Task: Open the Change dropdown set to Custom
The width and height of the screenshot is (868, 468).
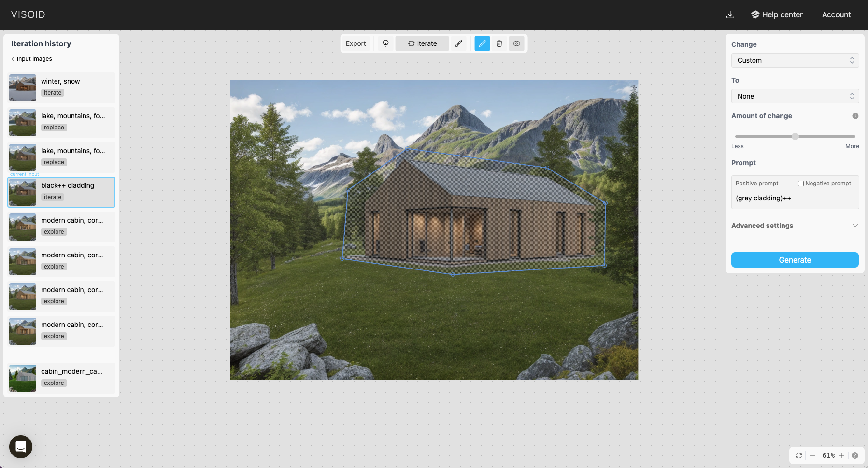Action: [x=795, y=60]
